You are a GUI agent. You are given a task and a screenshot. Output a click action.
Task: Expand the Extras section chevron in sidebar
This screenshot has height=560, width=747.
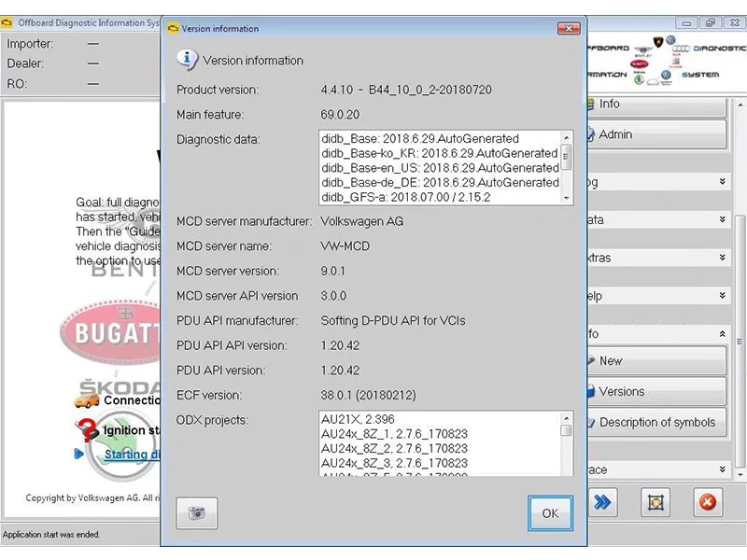(722, 258)
